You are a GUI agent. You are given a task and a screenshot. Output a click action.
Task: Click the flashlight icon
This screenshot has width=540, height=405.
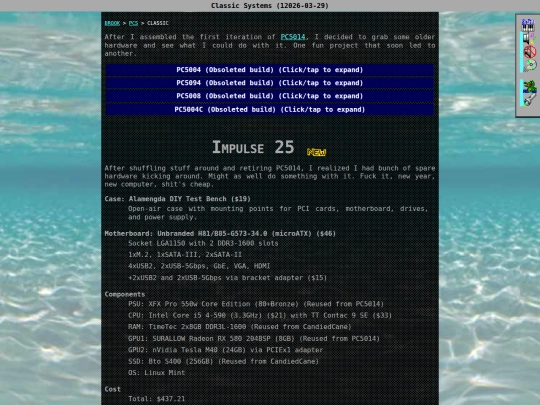pos(529,100)
